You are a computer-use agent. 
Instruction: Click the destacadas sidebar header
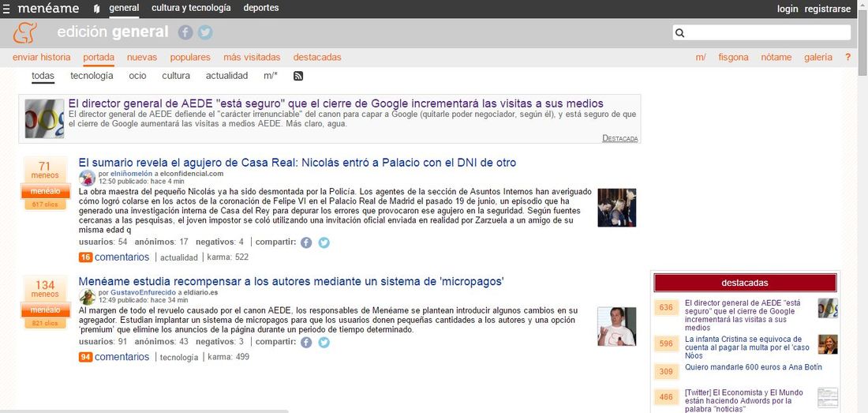pos(745,283)
